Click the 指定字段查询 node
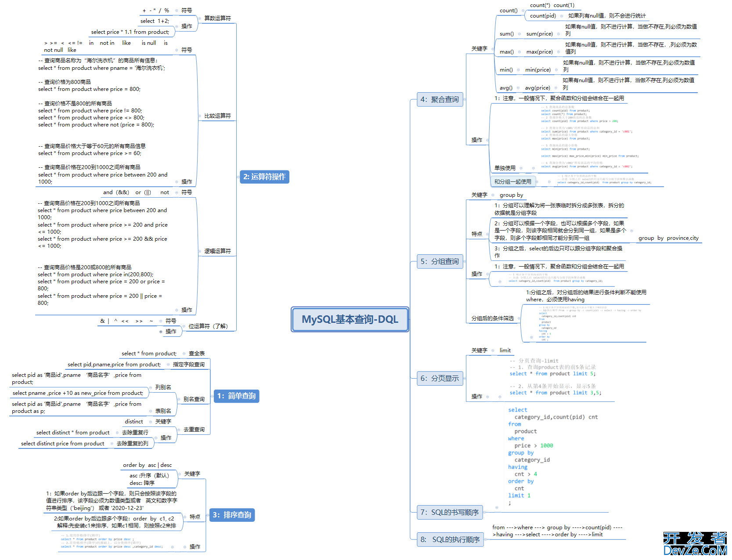Viewport: 732px width, 560px height. coord(189,365)
